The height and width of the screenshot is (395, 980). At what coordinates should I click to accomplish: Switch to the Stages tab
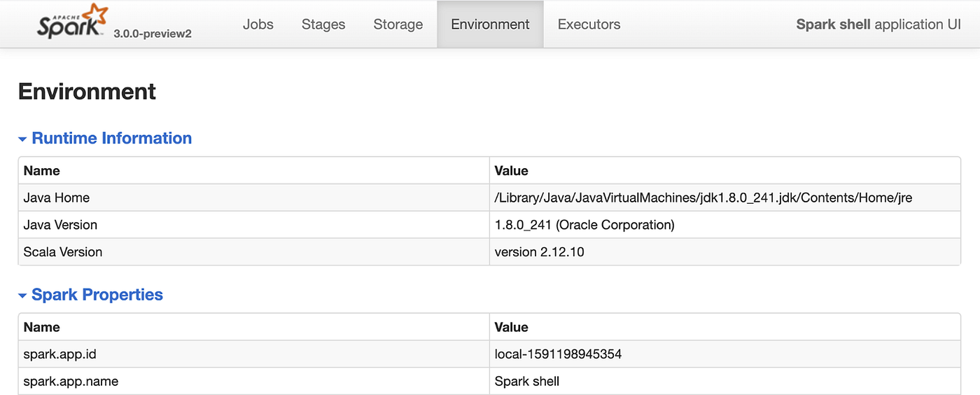point(323,25)
